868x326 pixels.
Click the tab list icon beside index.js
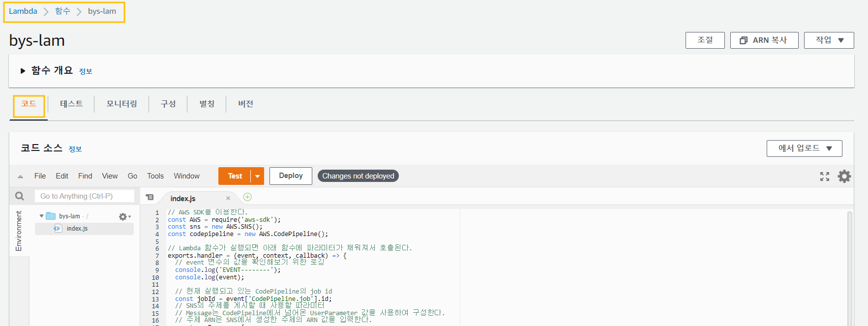point(150,197)
